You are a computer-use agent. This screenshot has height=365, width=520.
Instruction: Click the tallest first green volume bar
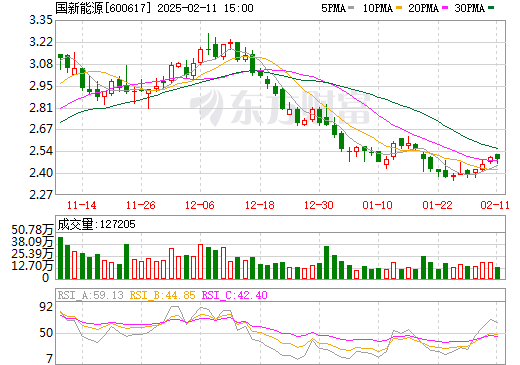[60, 258]
